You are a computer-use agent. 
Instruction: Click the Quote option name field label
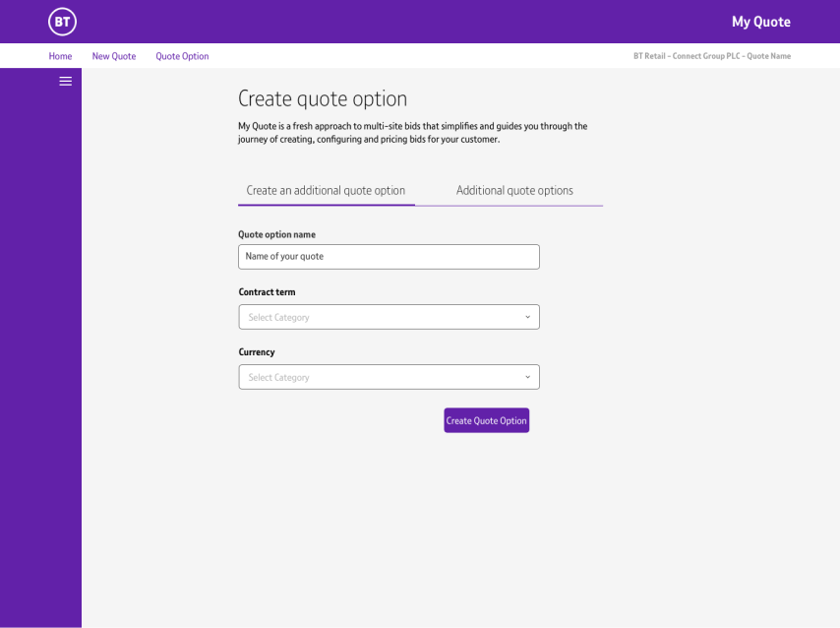276,234
